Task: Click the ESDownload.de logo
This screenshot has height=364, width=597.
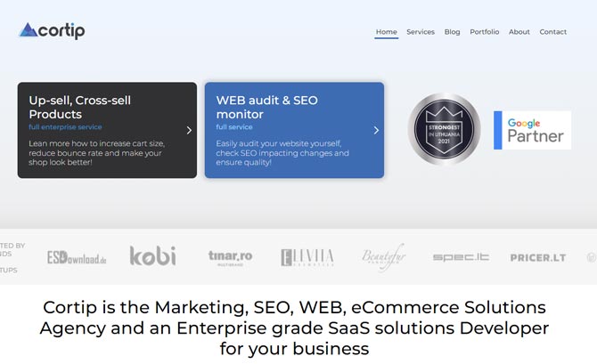Action: click(77, 257)
